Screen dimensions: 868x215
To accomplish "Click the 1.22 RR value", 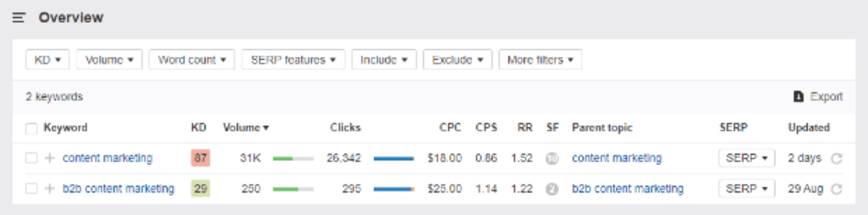I will point(521,189).
